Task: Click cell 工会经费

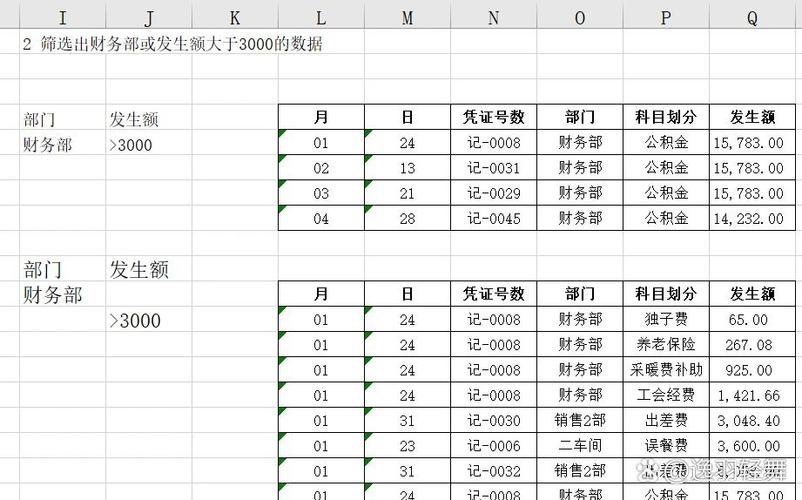Action: tap(666, 395)
